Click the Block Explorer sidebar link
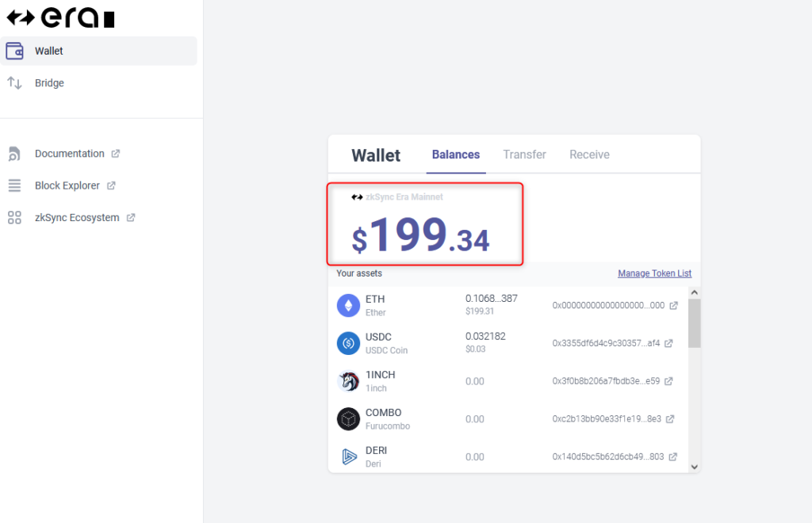 [67, 185]
